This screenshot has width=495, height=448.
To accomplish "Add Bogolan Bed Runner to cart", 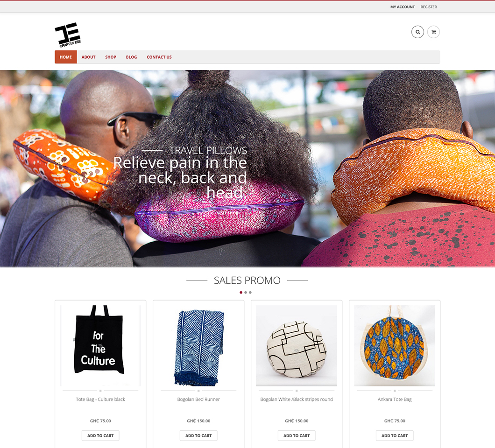I will [x=198, y=436].
